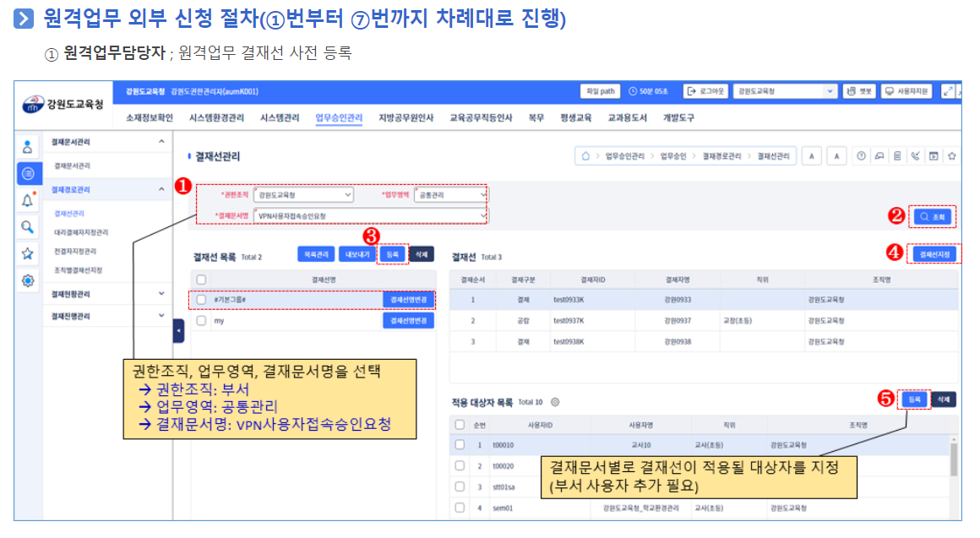Open notifications bell icon in sidebar

coord(28,200)
